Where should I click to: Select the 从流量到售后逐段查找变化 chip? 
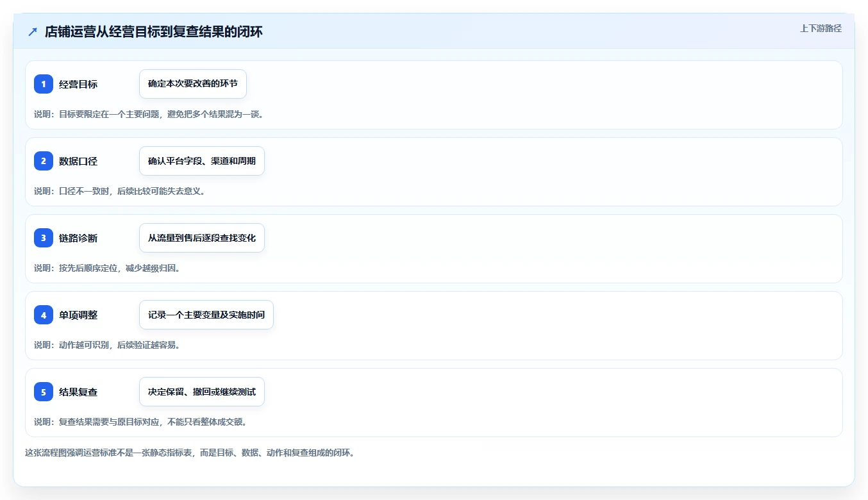point(202,238)
